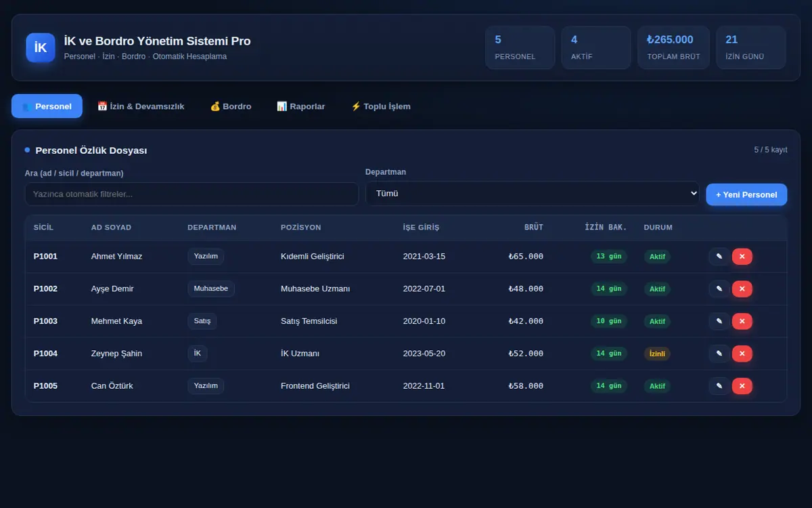The width and height of the screenshot is (812, 508).
Task: Click the 5 / 5 kayıt record count
Action: (x=771, y=150)
